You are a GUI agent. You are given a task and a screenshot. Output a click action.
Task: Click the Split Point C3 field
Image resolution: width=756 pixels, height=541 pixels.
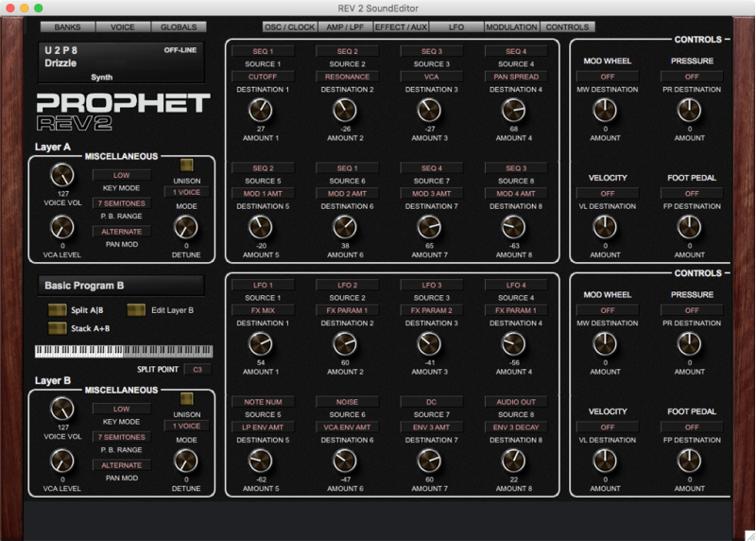[198, 369]
